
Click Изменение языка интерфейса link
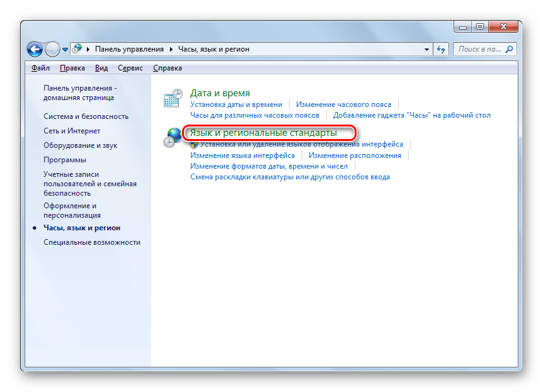(x=243, y=155)
